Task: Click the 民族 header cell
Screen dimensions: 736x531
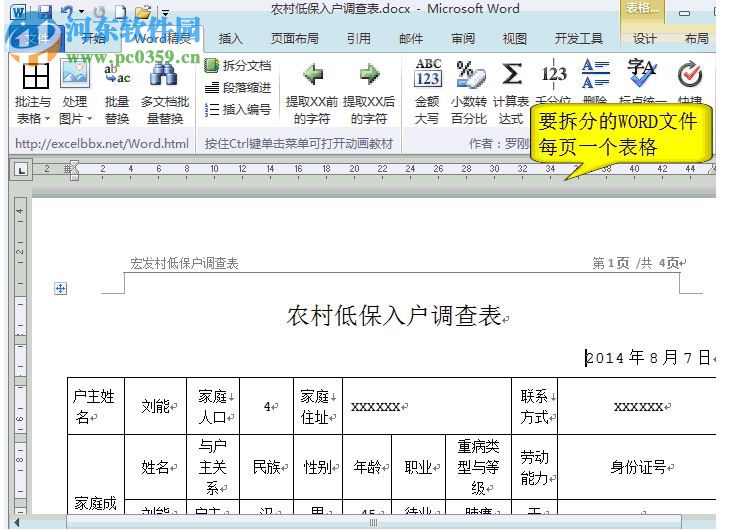Action: coord(267,467)
